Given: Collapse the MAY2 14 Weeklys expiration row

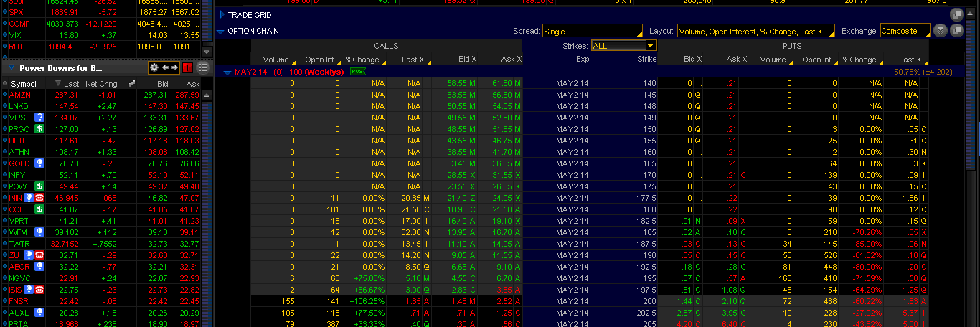Looking at the screenshot, I should [x=227, y=72].
